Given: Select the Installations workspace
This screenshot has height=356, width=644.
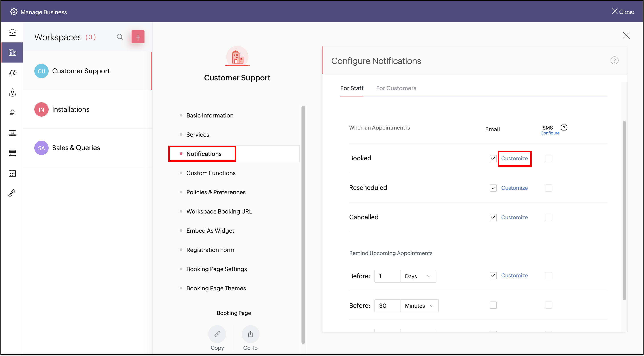Looking at the screenshot, I should [x=70, y=109].
